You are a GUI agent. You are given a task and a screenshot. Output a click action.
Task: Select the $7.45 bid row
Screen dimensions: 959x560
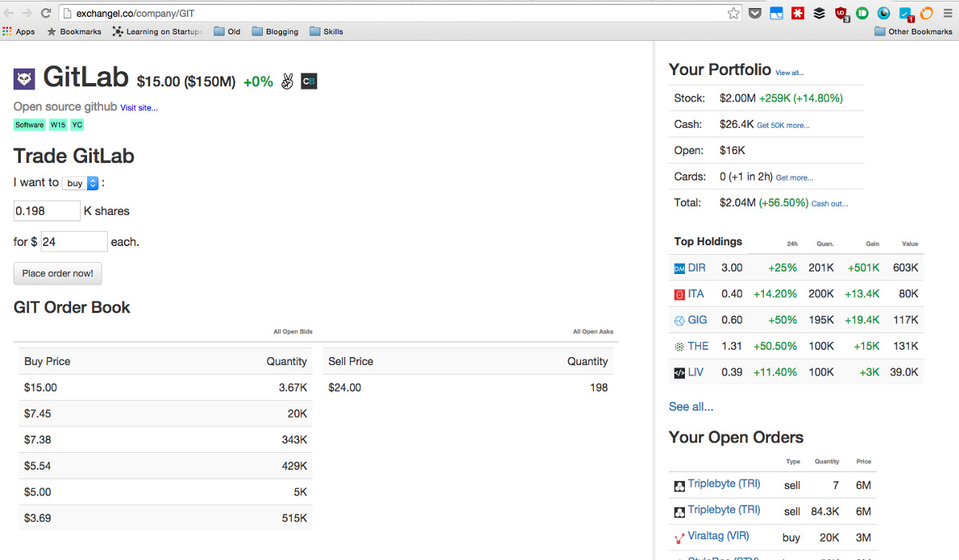click(x=165, y=413)
